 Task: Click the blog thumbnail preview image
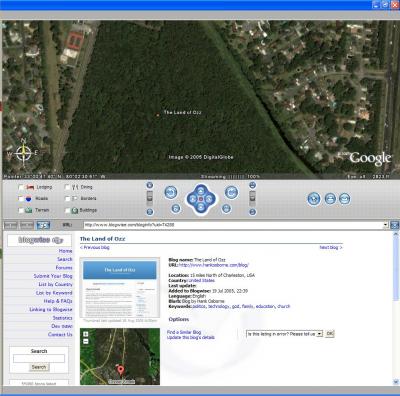point(120,288)
